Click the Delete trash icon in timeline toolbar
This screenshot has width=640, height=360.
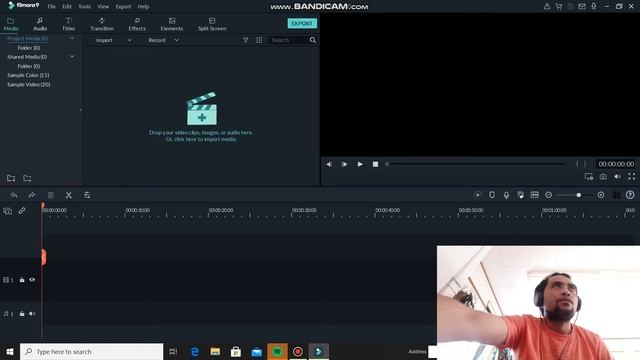(x=51, y=195)
